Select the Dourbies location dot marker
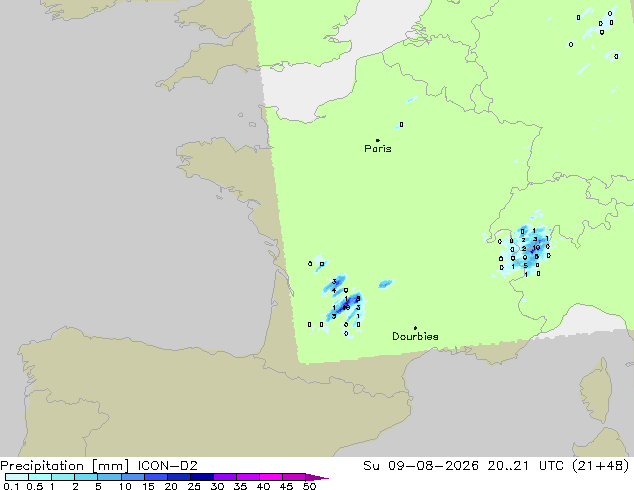 415,328
